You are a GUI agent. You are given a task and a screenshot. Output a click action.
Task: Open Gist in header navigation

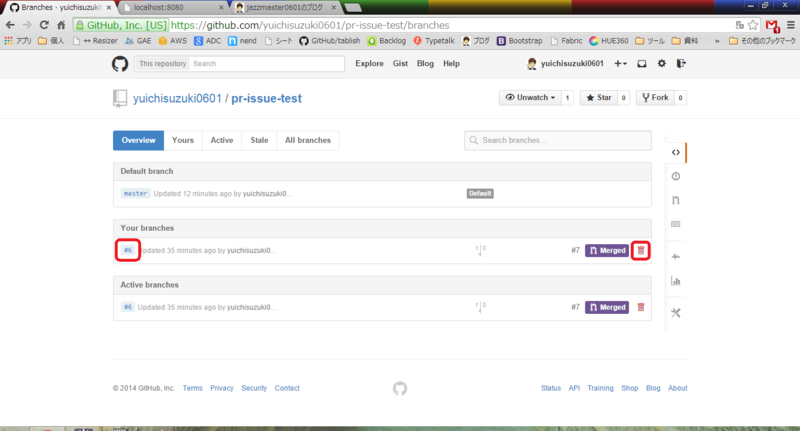point(400,64)
